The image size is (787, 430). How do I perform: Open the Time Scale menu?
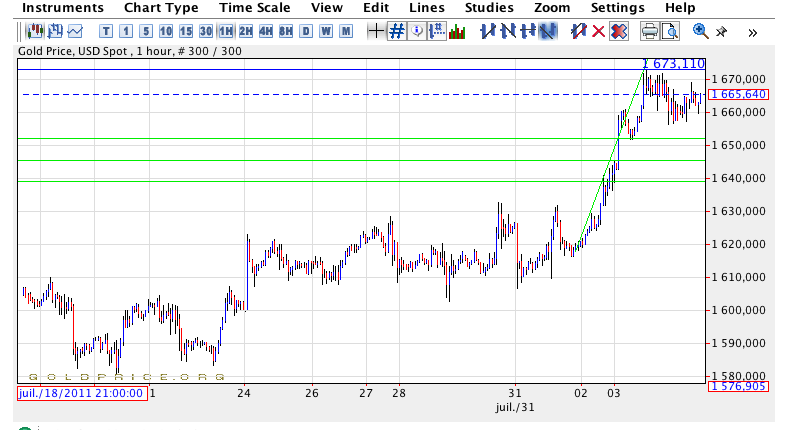tap(254, 8)
